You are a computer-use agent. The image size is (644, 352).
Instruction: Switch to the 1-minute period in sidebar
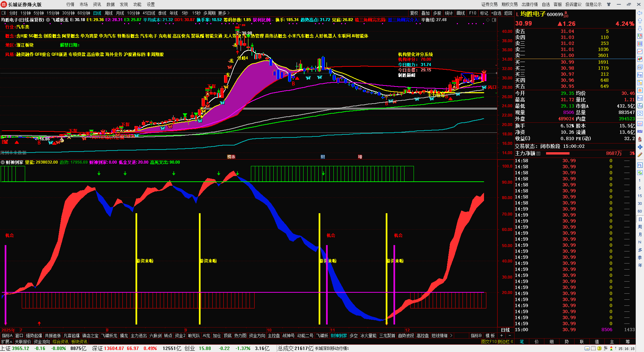640,180
